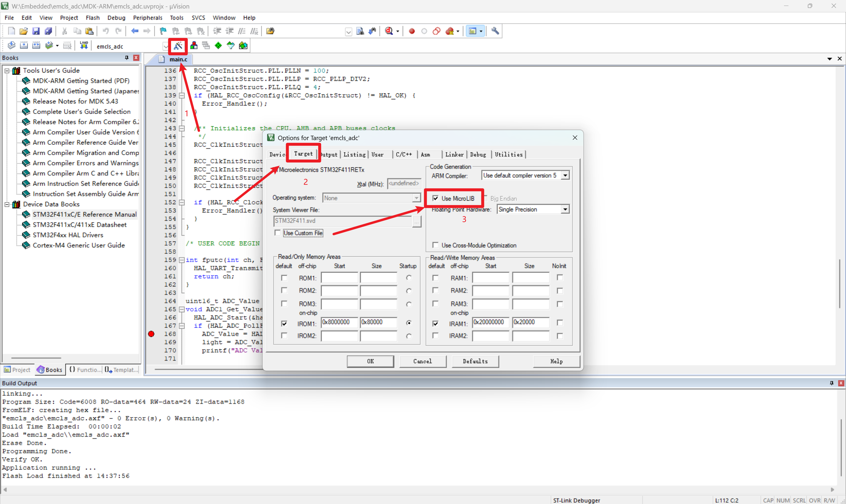Open the Flash menu

[x=93, y=18]
